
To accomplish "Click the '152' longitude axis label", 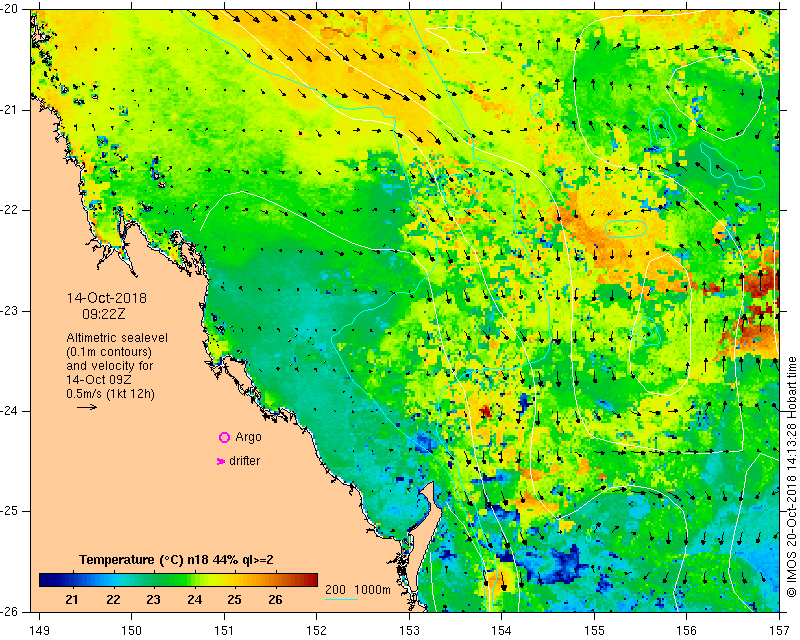I will point(316,631).
